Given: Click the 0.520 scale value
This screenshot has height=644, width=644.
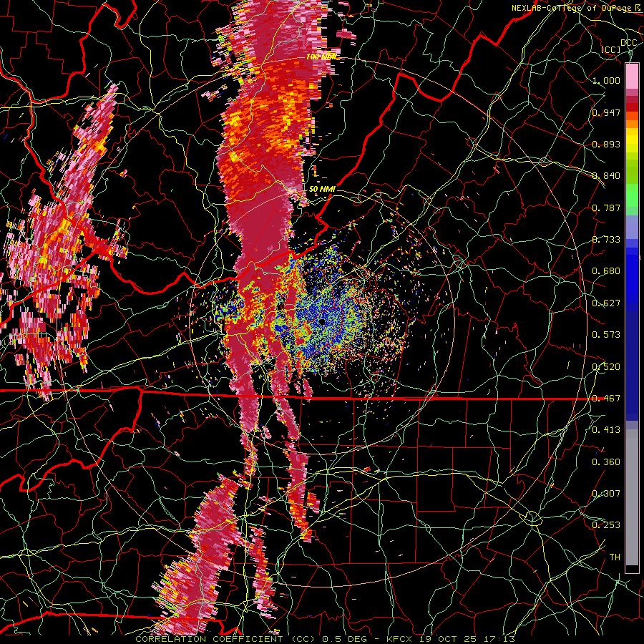Looking at the screenshot, I should coord(606,366).
